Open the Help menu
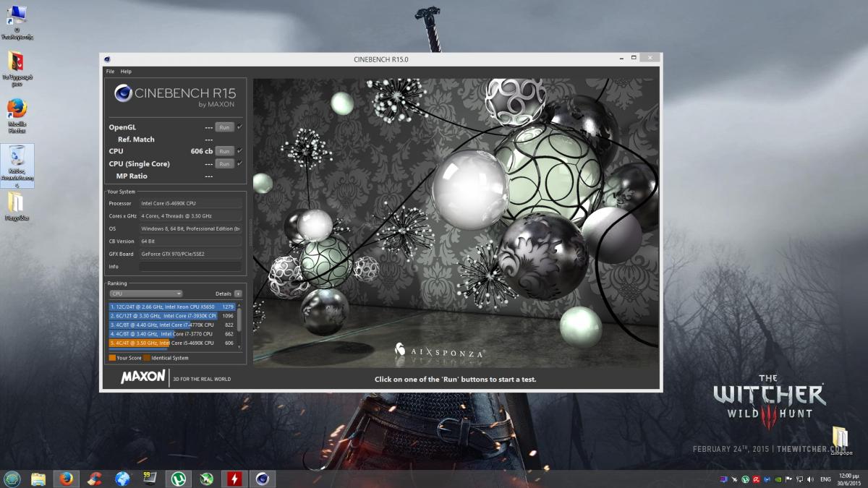This screenshot has height=488, width=868. (x=126, y=72)
